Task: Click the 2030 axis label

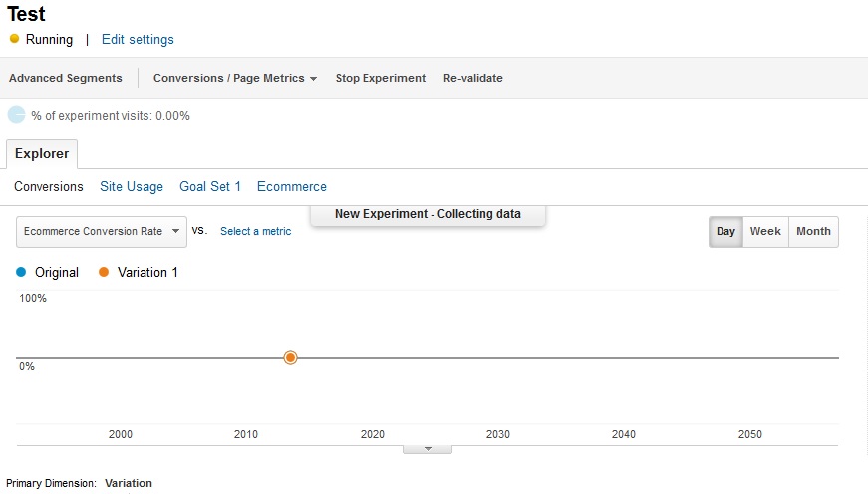Action: coord(498,435)
